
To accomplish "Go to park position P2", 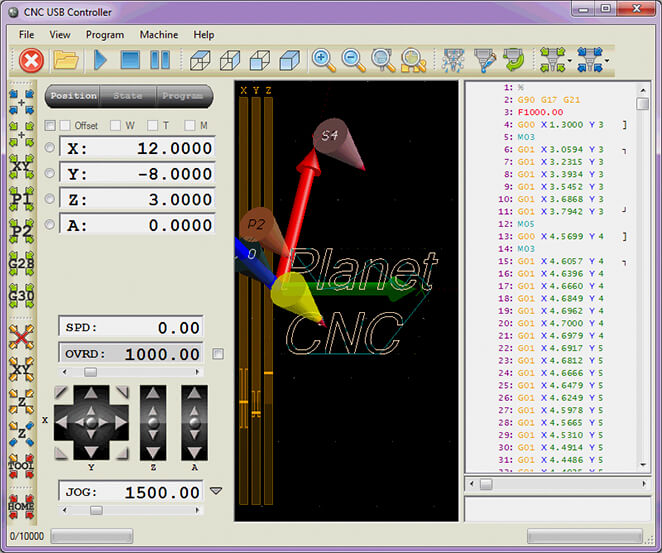I will [x=22, y=231].
